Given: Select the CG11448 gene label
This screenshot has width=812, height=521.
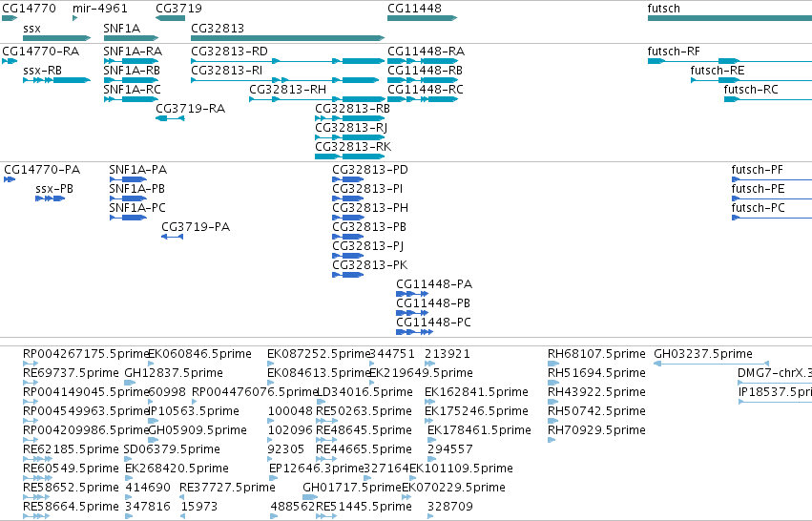Looking at the screenshot, I should point(415,9).
